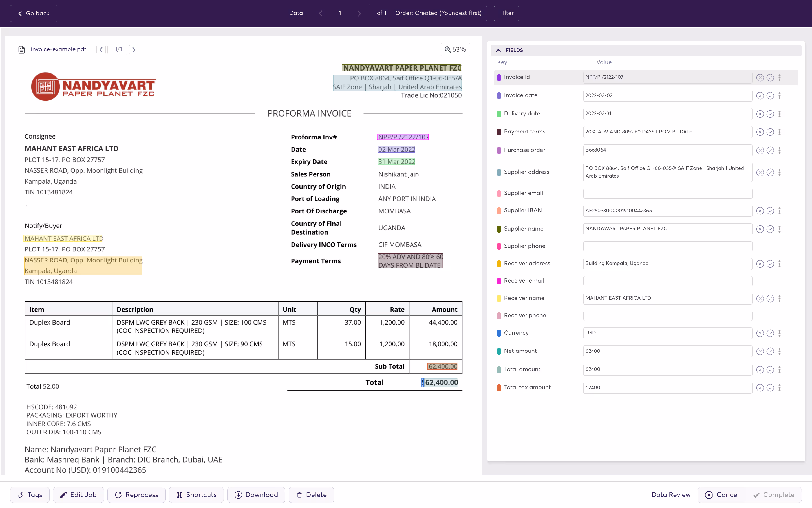Open Shortcuts
Viewport: 812px width, 508px height.
pos(196,494)
